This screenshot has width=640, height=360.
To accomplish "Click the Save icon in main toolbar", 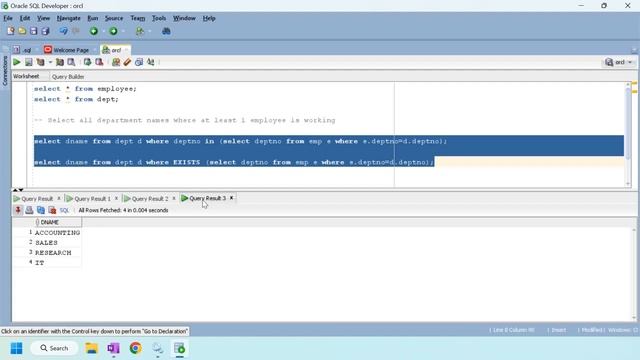I will [x=33, y=31].
